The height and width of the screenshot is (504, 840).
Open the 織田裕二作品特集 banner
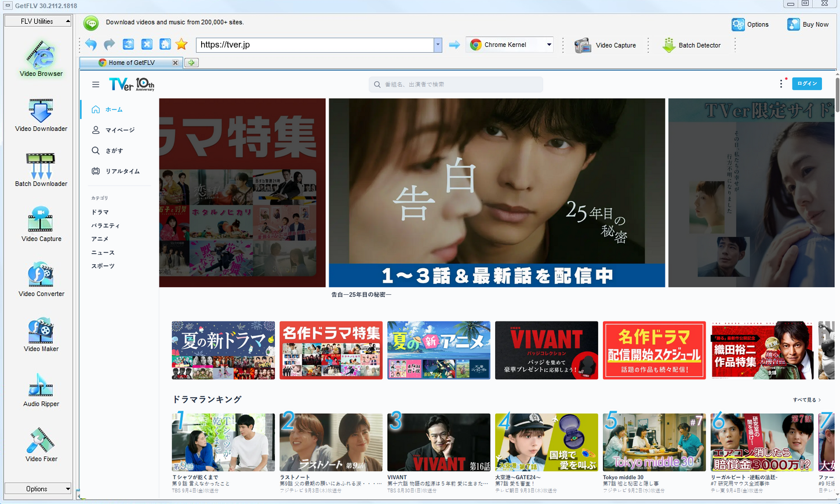click(x=762, y=350)
